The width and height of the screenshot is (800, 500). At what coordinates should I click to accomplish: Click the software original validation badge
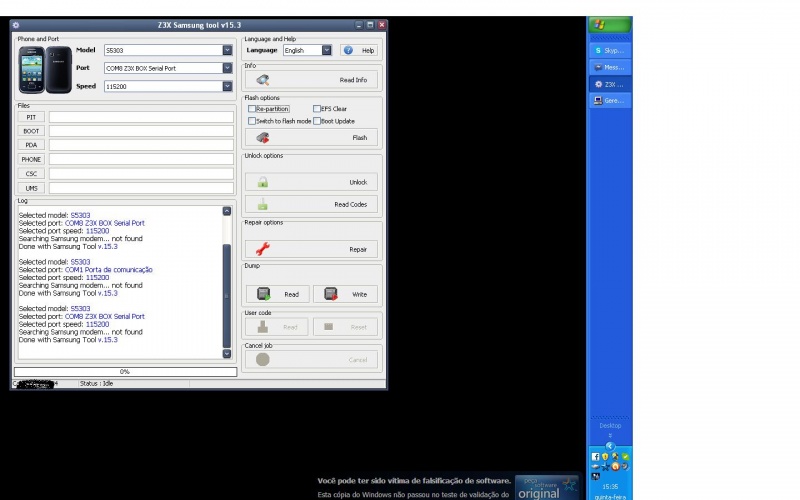click(547, 487)
